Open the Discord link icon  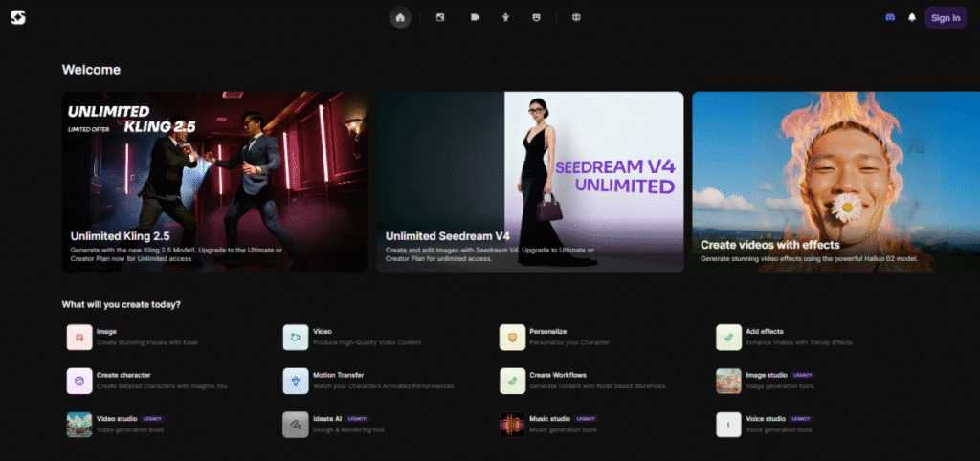point(890,17)
